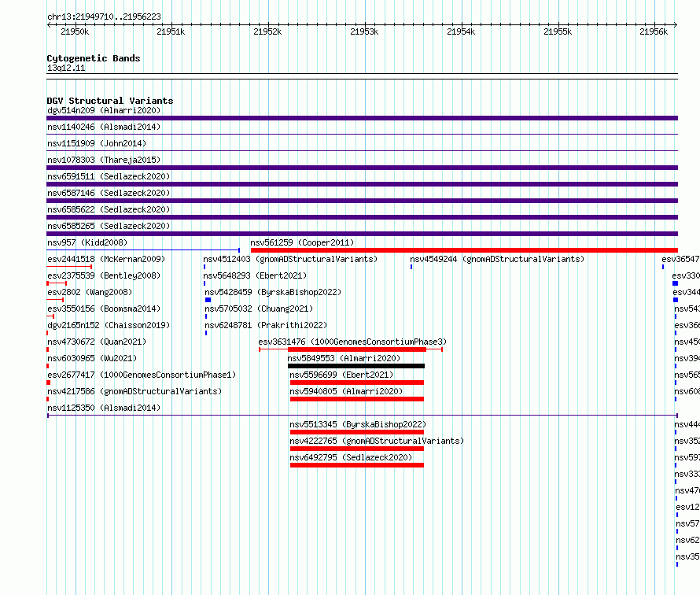Click the red line of esv2375539
Screen dimensions: 700x595
[57, 283]
